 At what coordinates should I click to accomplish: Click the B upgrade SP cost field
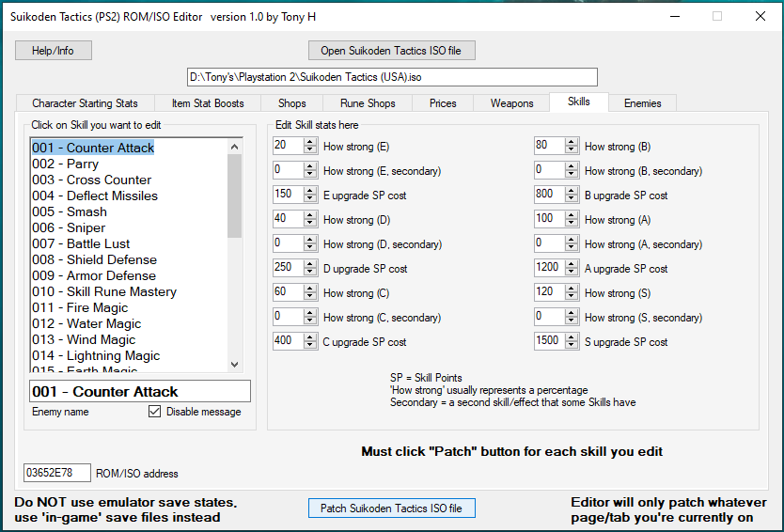coord(550,195)
